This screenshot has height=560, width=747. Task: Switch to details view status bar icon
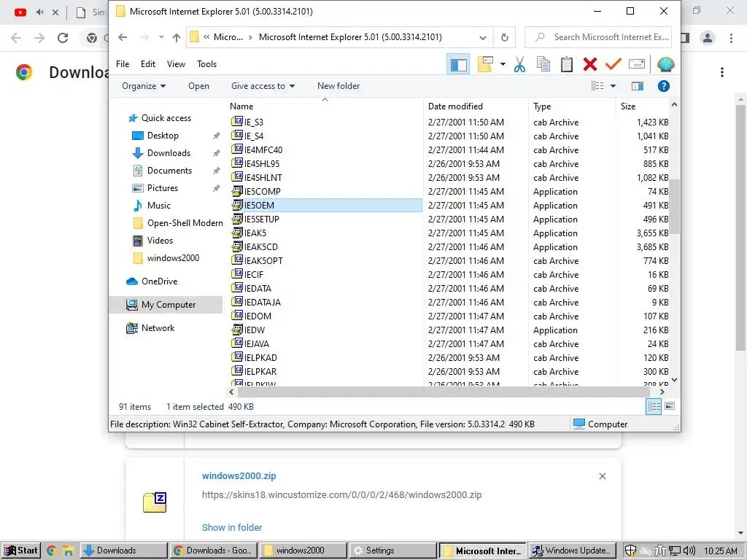click(x=654, y=406)
